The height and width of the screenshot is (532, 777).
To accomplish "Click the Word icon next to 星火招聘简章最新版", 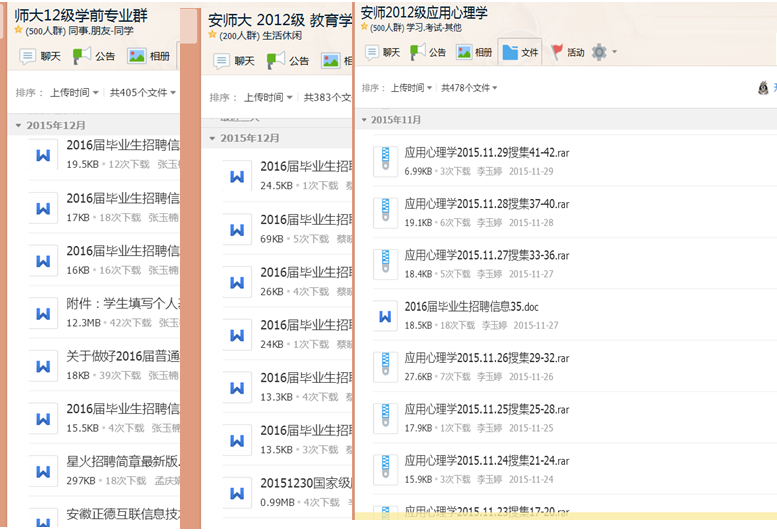I will click(x=43, y=470).
